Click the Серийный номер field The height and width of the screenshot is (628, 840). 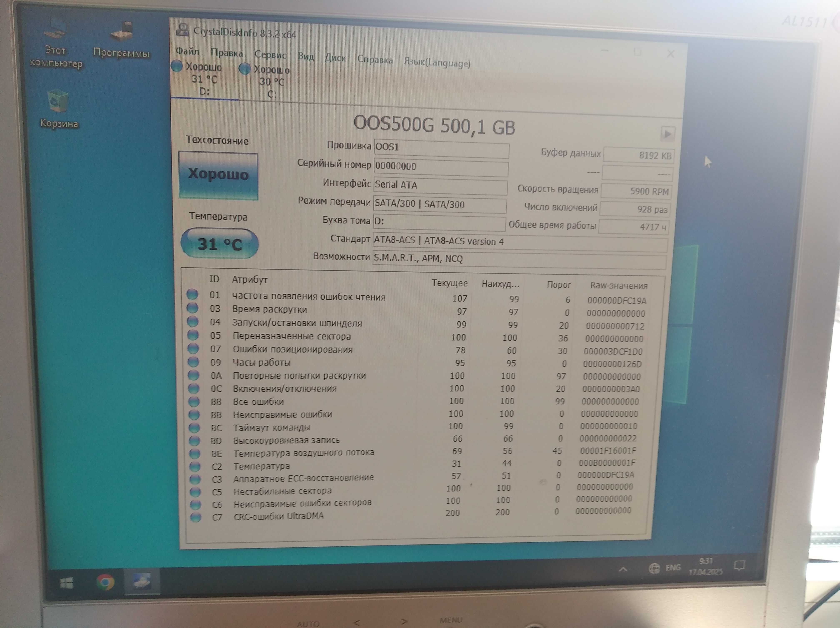[441, 167]
